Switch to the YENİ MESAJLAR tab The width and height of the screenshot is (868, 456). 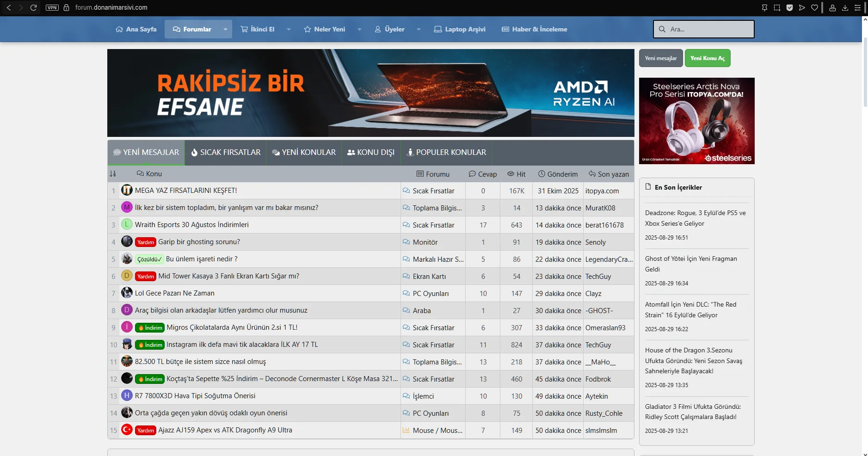(146, 153)
